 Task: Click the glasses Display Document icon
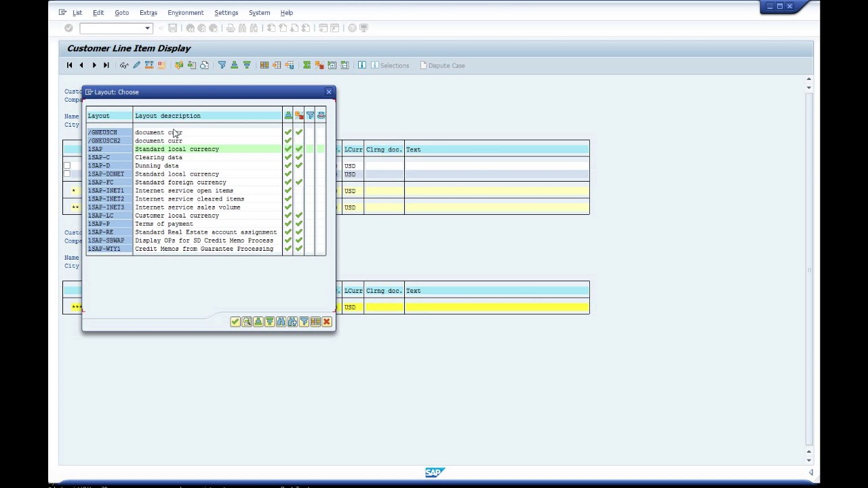[x=124, y=65]
